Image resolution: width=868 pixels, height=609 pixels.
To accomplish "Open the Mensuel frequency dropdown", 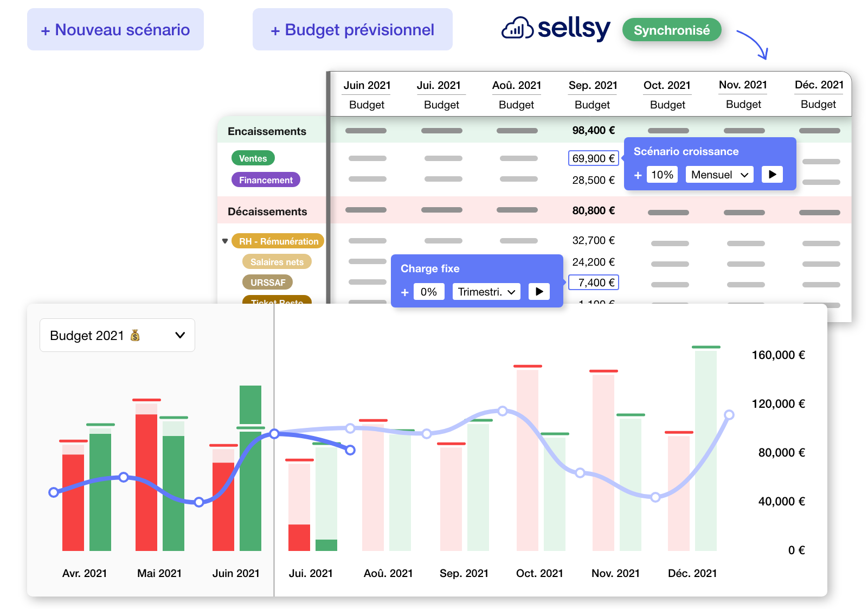I will pyautogui.click(x=719, y=174).
